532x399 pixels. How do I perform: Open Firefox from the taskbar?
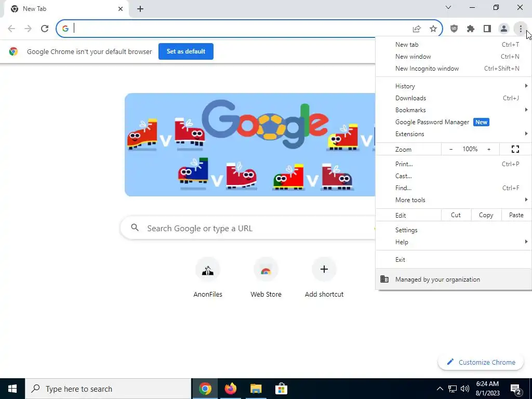point(230,389)
